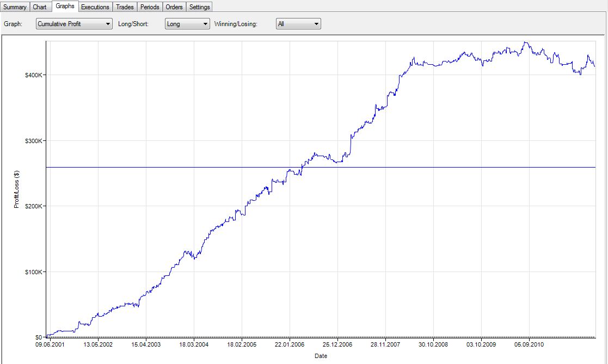Select the Graphs tab

click(65, 7)
